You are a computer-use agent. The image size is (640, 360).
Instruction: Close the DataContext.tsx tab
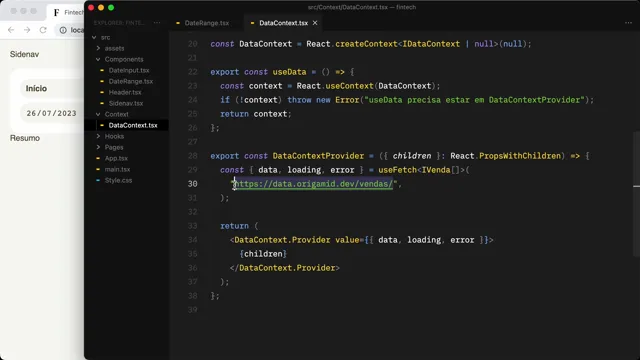click(315, 23)
